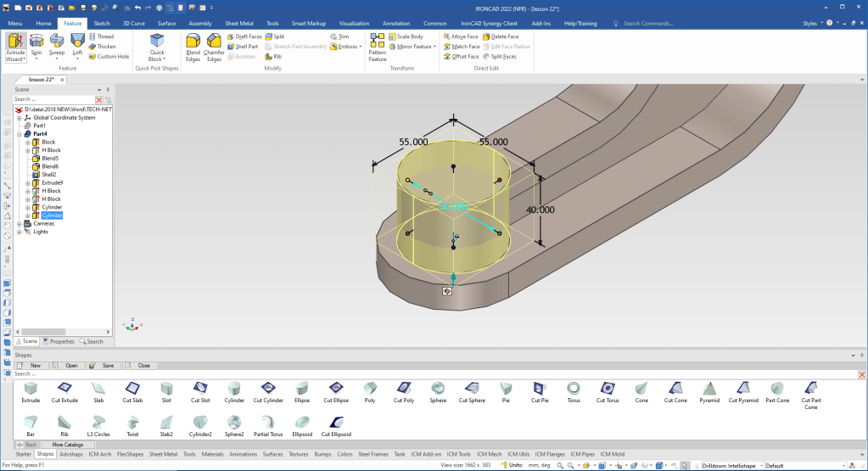The image size is (868, 471).
Task: Expand the Cameras tree node
Action: (x=20, y=223)
